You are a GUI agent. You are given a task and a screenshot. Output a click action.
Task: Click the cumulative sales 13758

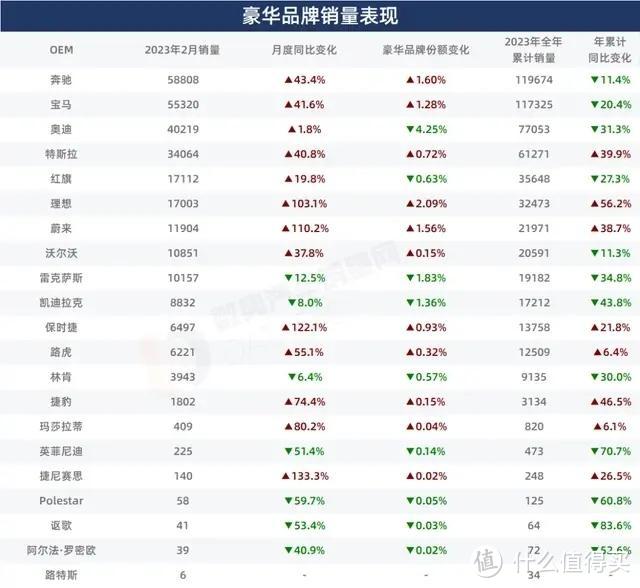tap(534, 327)
